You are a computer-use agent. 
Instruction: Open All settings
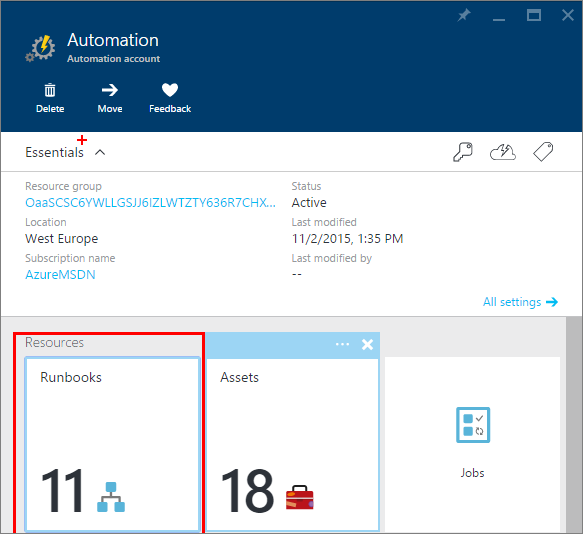(x=520, y=302)
